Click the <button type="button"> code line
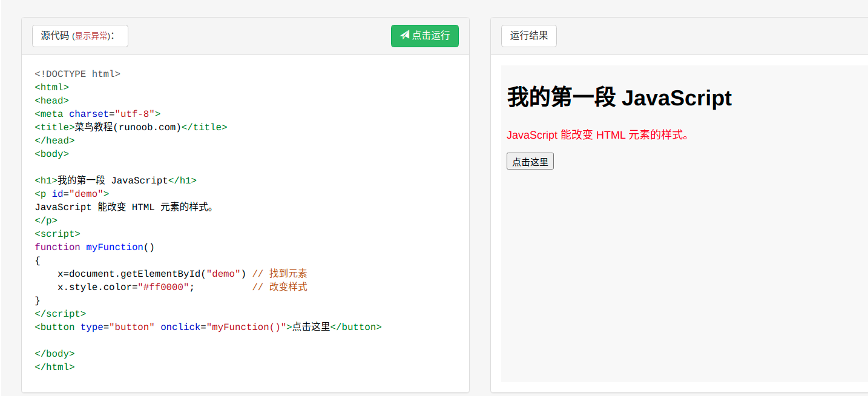 click(208, 327)
